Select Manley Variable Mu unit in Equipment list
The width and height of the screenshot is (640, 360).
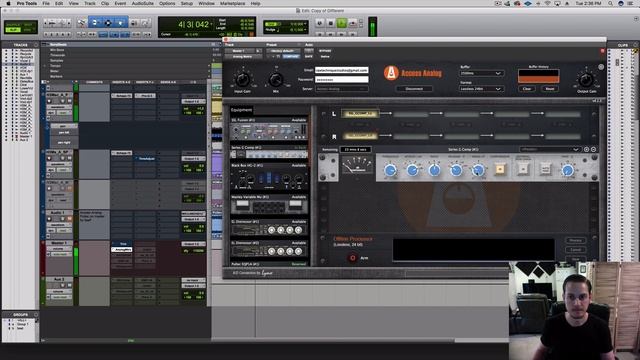[x=269, y=204]
